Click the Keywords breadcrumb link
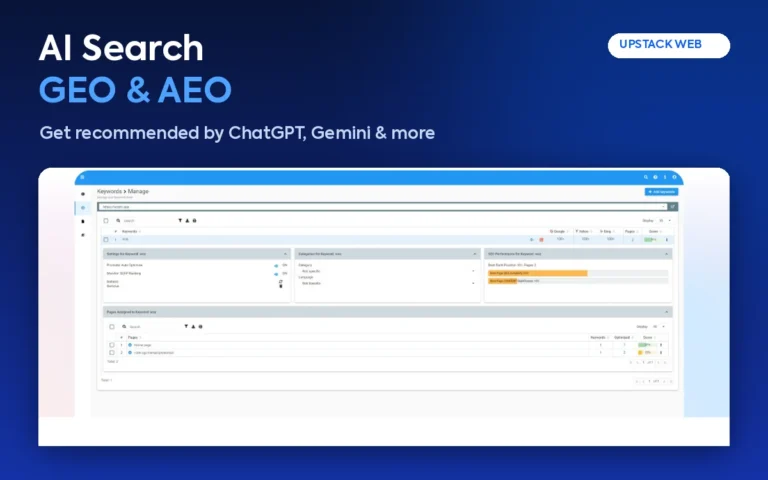This screenshot has height=480, width=768. 109,192
